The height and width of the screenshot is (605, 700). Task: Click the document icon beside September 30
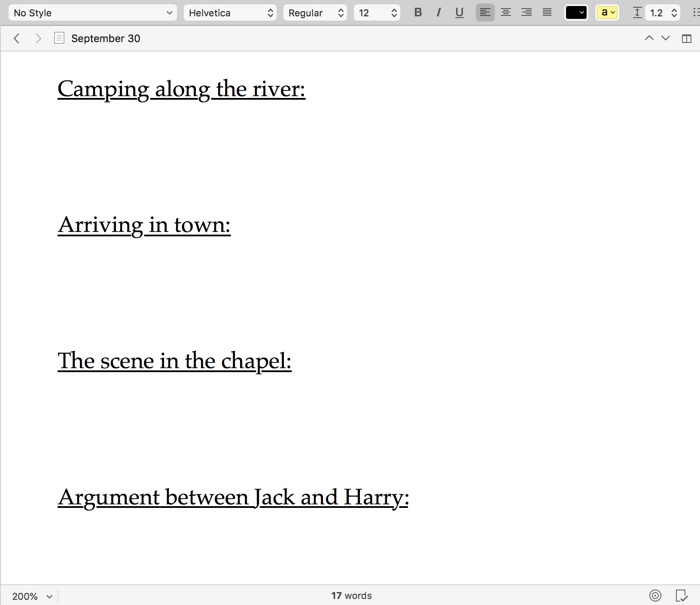pyautogui.click(x=58, y=38)
